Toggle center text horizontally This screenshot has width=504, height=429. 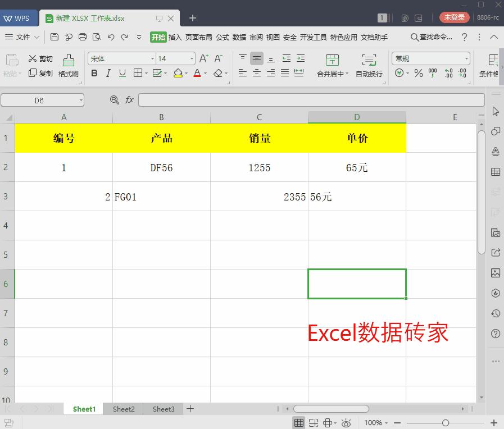point(257,73)
